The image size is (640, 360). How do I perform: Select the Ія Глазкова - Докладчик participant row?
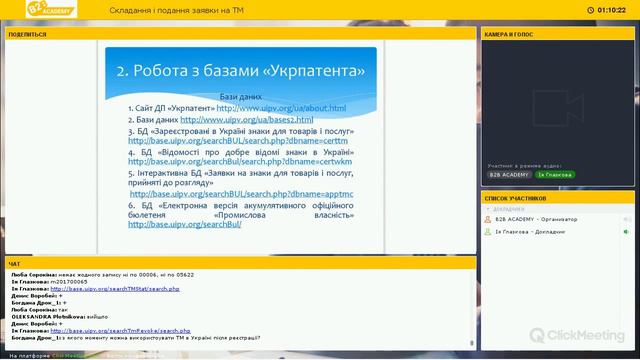tap(558, 232)
